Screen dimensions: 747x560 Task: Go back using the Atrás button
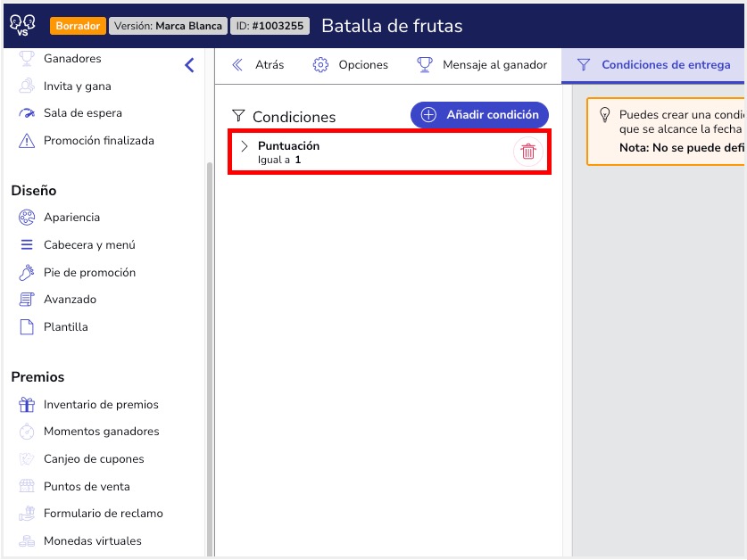pos(258,65)
